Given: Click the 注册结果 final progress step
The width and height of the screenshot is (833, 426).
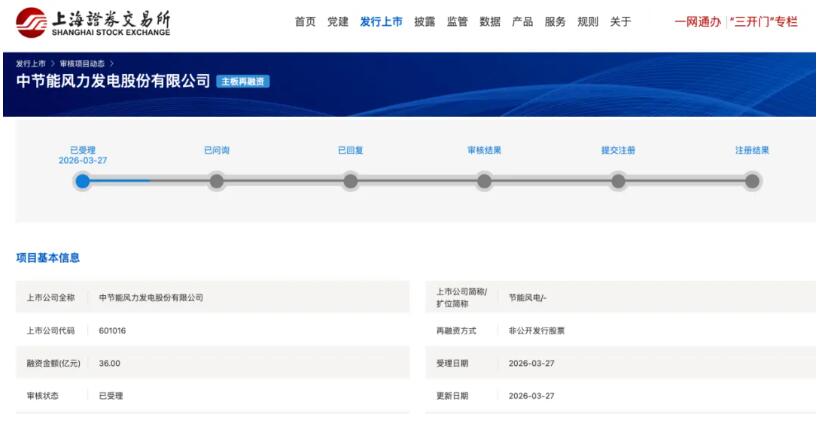Looking at the screenshot, I should point(752,181).
